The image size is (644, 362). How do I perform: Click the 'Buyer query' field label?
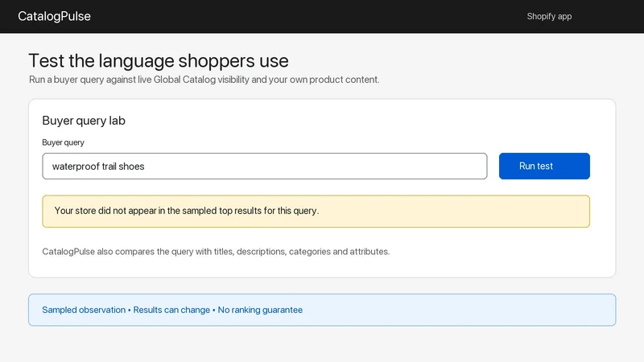tap(64, 142)
